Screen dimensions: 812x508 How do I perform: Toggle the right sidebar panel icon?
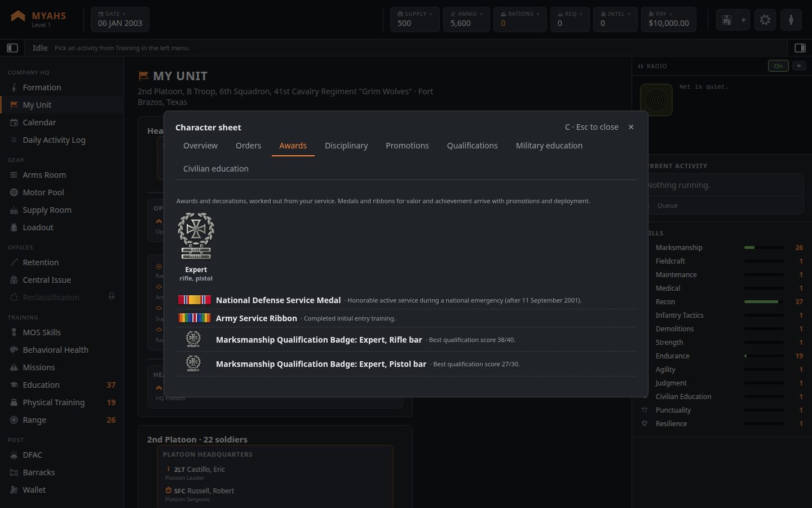(x=800, y=48)
